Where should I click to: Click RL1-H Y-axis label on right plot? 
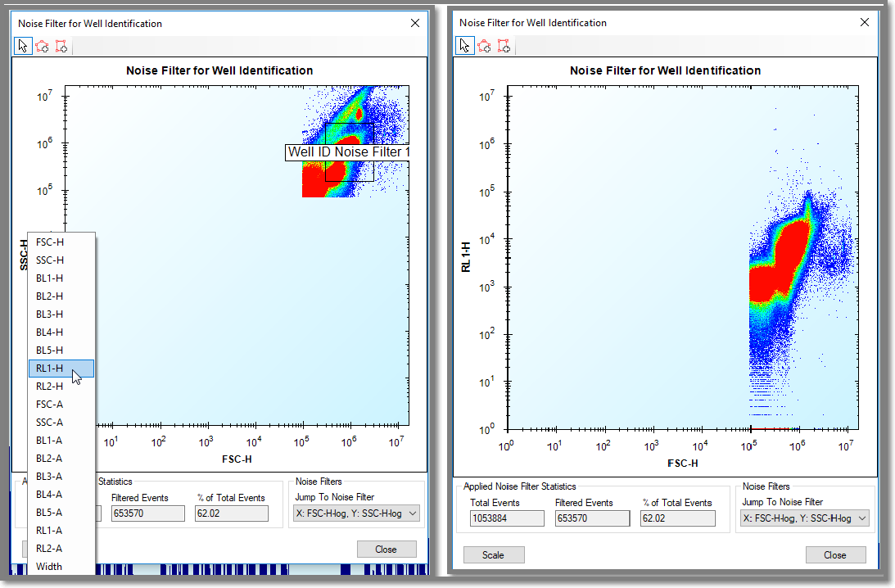(467, 256)
